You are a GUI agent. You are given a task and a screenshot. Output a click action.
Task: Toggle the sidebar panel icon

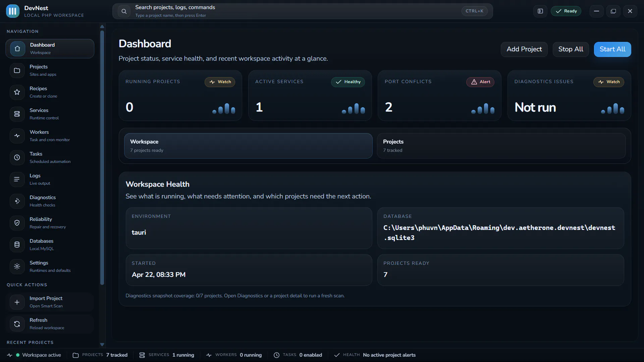pos(540,11)
